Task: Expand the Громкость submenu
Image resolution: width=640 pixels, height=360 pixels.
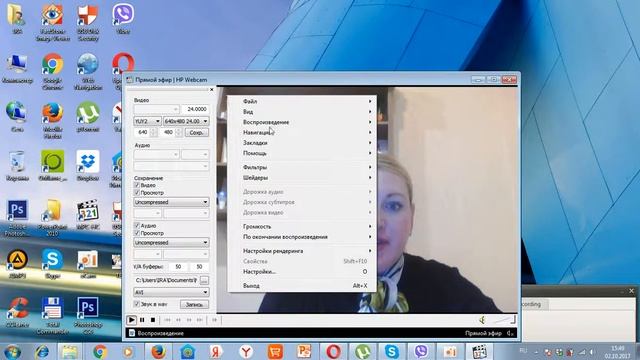Action: pos(302,227)
